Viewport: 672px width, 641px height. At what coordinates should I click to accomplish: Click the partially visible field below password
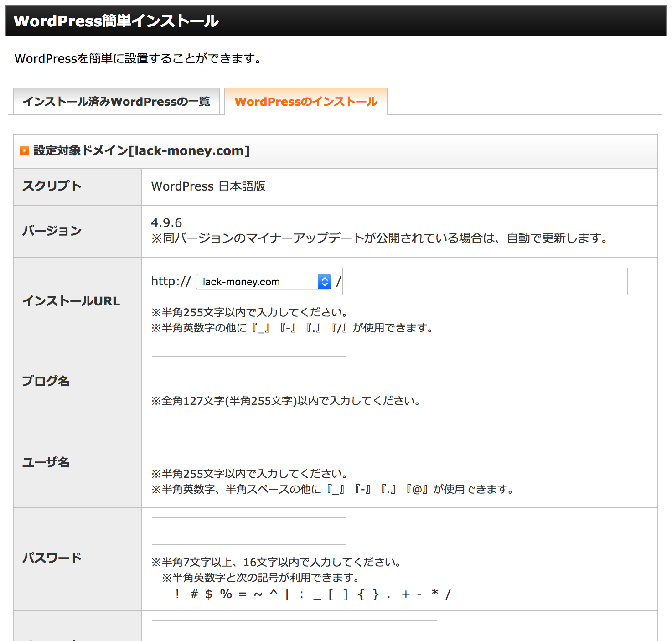click(x=295, y=631)
